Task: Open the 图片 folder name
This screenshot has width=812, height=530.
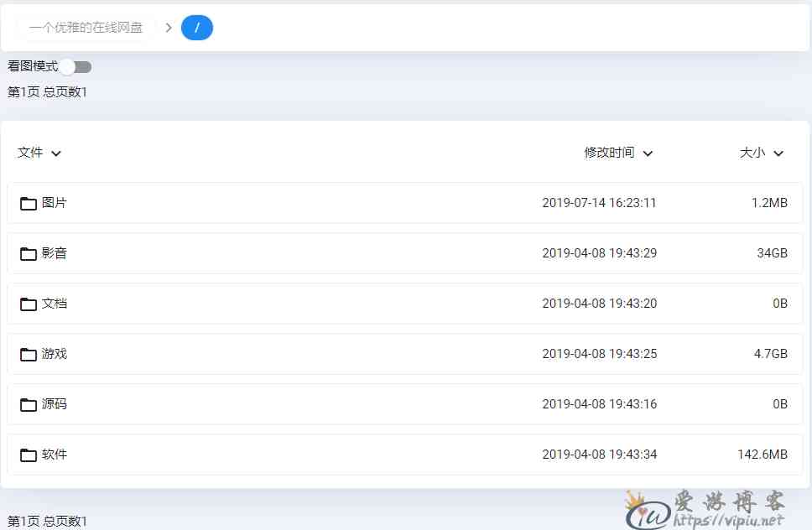Action: 55,203
